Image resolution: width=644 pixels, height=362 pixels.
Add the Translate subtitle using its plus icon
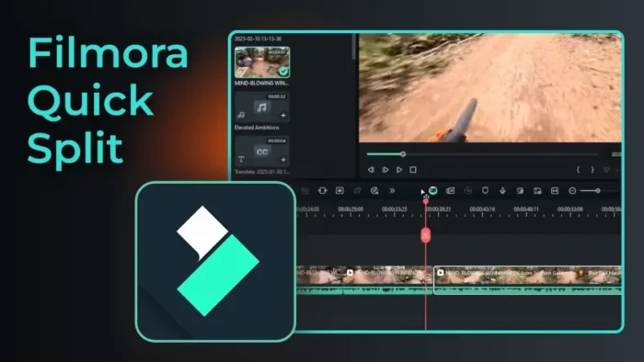tap(283, 160)
